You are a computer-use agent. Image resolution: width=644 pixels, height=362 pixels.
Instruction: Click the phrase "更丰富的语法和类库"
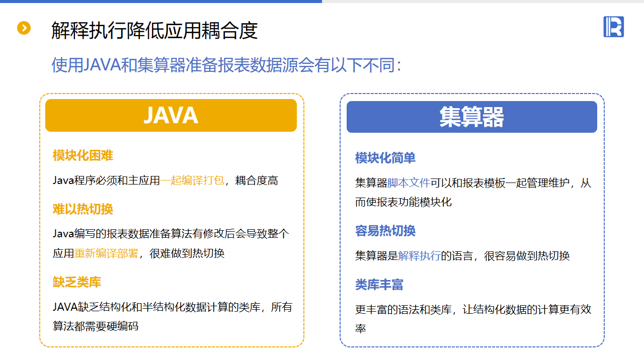coord(404,310)
